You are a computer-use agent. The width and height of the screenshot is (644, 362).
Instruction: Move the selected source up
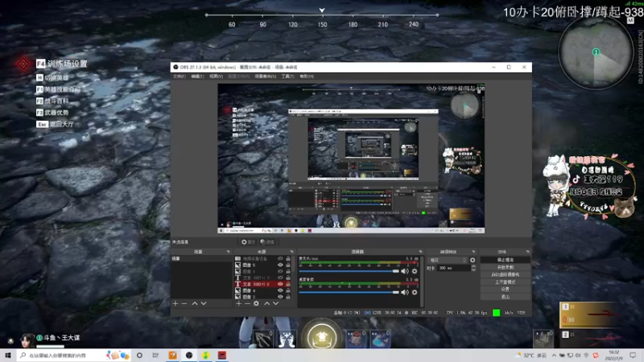pos(267,303)
